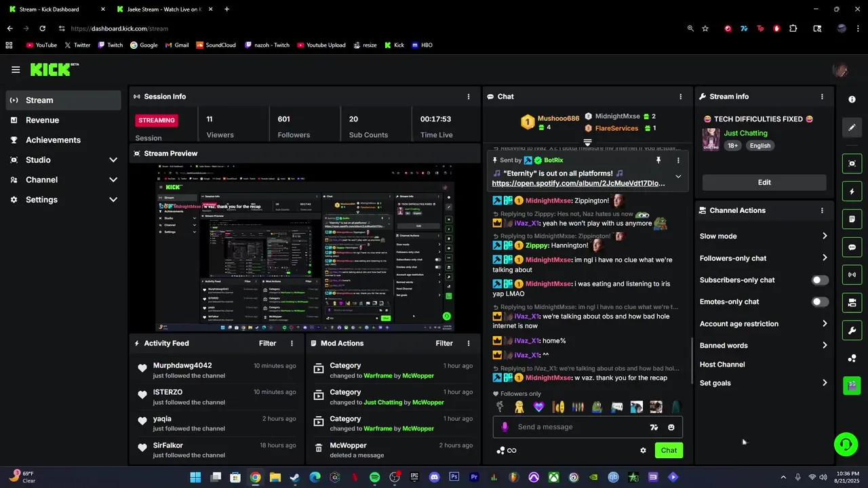
Task: Open Slow mode options
Action: [764, 236]
